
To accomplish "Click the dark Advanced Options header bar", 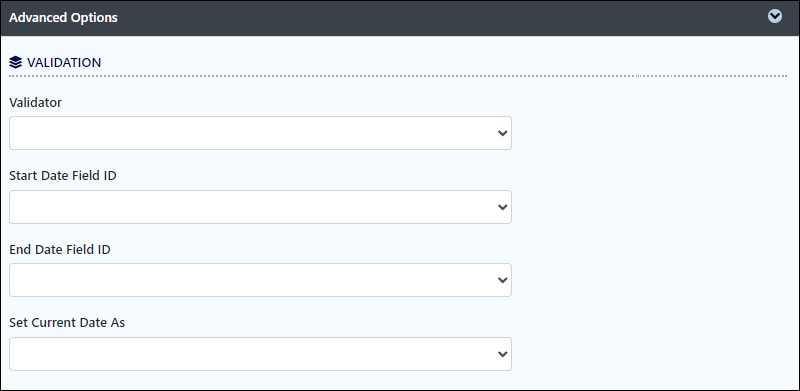I will (400, 18).
